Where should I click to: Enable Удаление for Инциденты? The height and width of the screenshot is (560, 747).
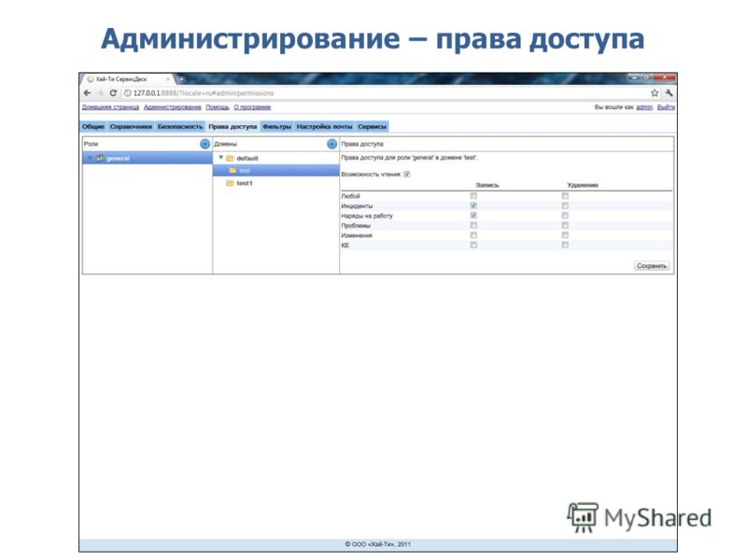(565, 205)
